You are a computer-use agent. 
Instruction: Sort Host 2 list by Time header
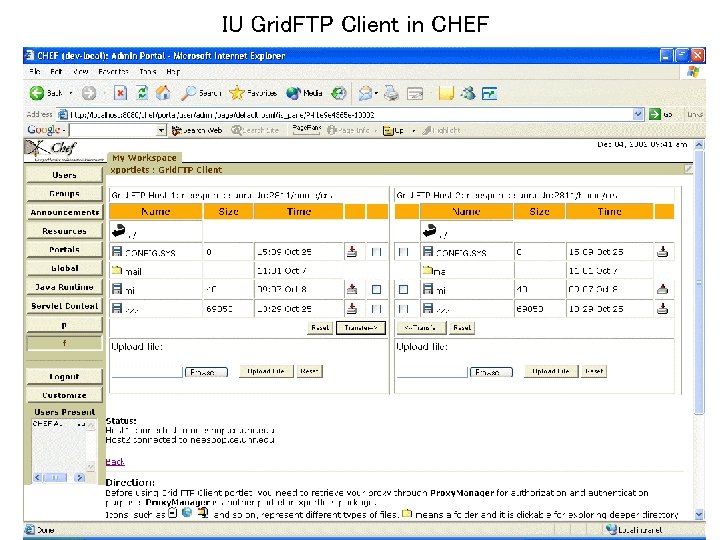pyautogui.click(x=609, y=212)
